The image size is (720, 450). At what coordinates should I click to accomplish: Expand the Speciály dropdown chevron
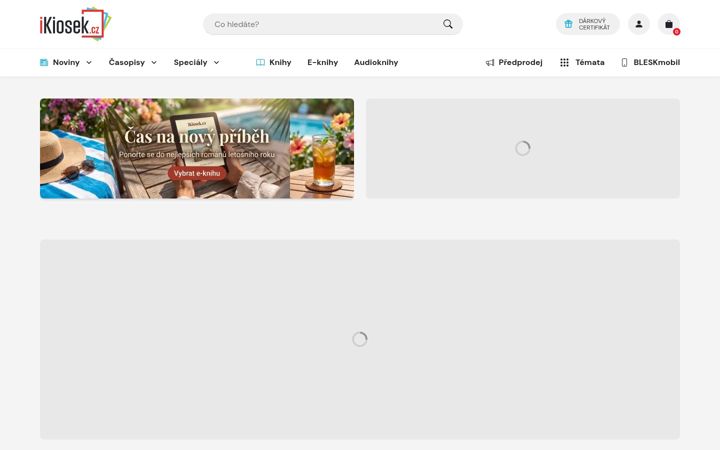[216, 62]
